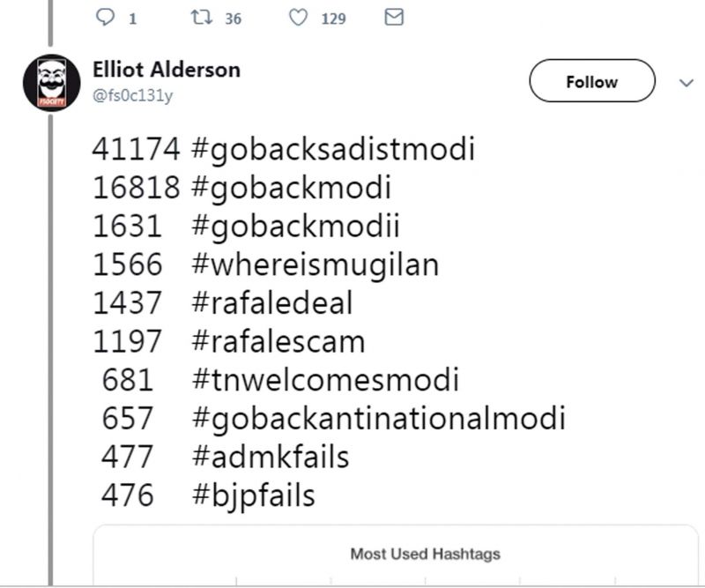Open the #gobackmodi hashtag
Screen dimensions: 705x588
[292, 188]
